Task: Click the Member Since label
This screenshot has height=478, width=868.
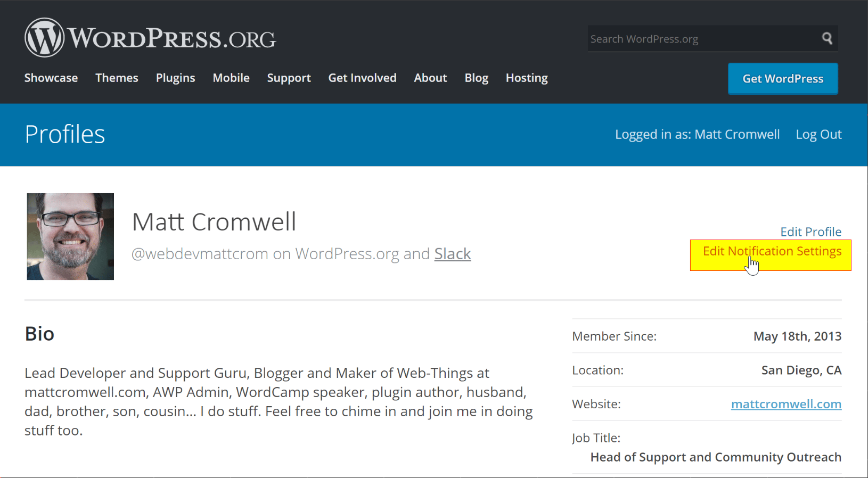Action: pos(614,336)
